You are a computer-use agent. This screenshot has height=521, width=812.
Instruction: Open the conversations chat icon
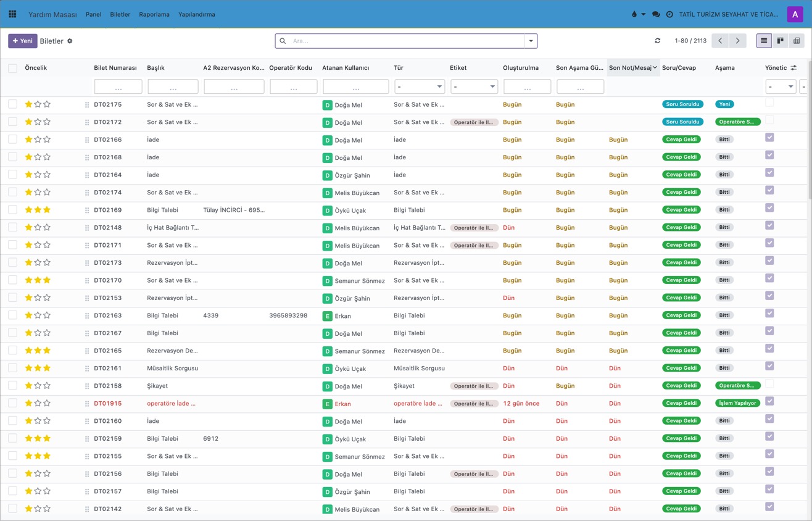coord(656,14)
